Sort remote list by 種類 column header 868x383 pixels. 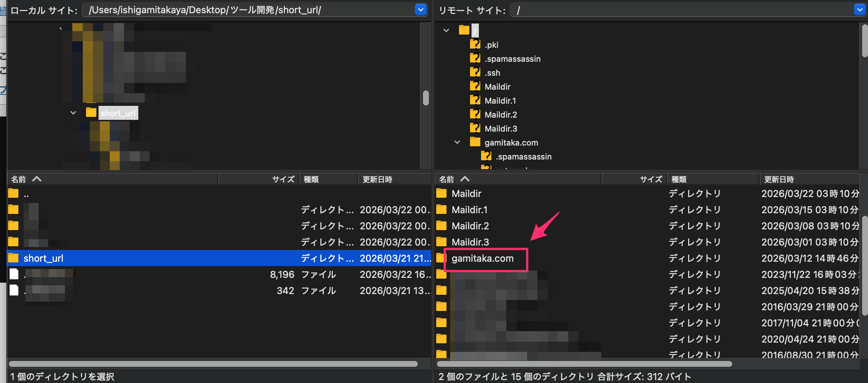[x=679, y=179]
